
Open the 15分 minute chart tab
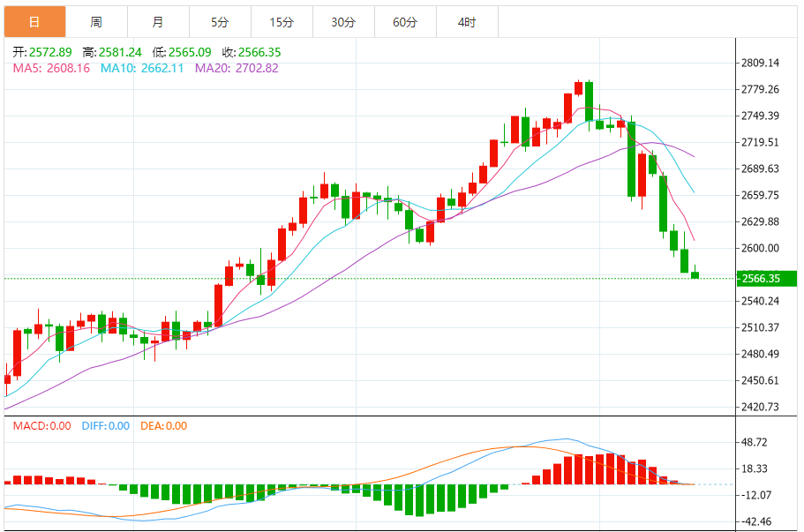tap(282, 22)
